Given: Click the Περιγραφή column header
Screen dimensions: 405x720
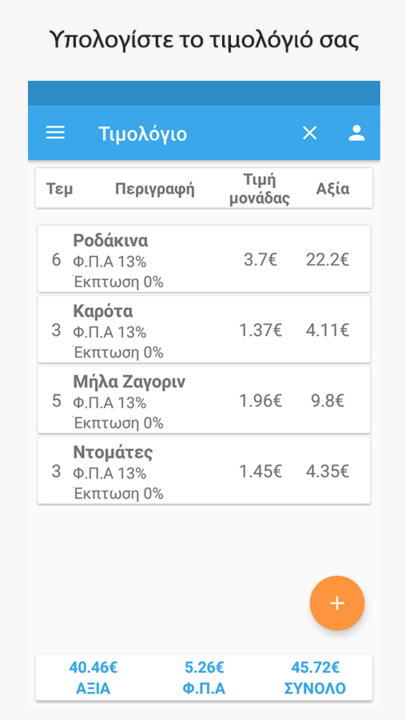Looking at the screenshot, I should pos(155,189).
